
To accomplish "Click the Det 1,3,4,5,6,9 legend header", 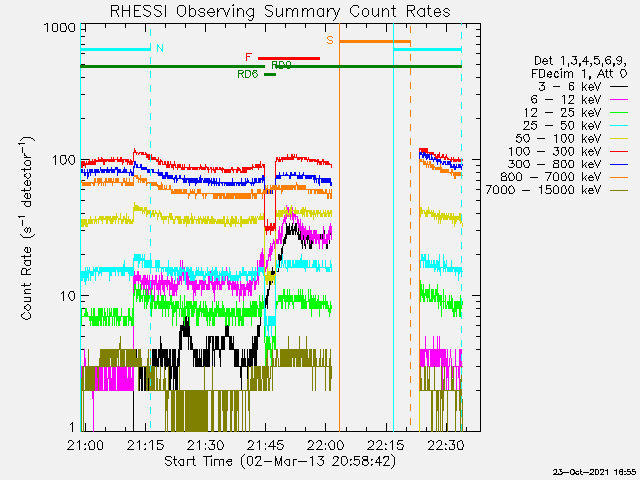I will point(580,61).
